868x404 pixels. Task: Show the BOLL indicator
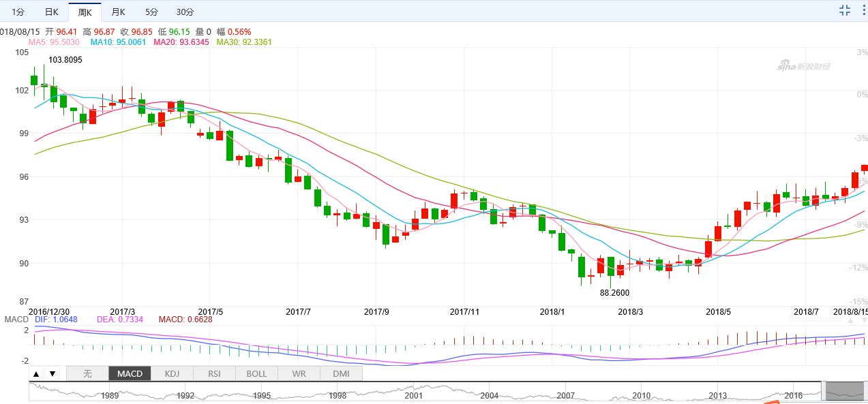coord(256,373)
